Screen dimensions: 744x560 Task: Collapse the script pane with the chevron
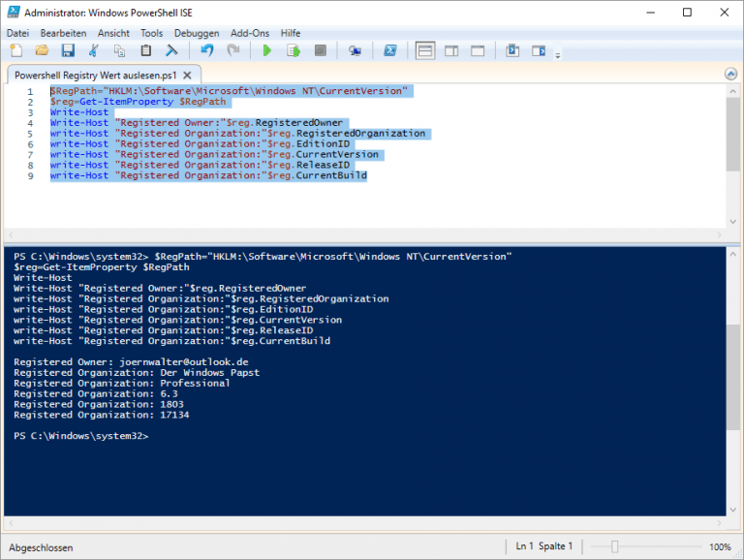coord(731,75)
